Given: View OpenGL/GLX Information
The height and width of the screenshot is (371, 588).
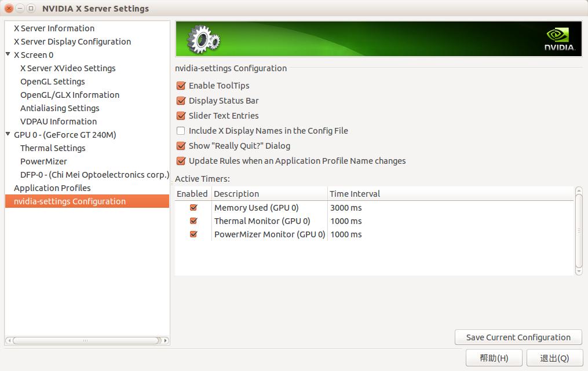Looking at the screenshot, I should (x=70, y=95).
